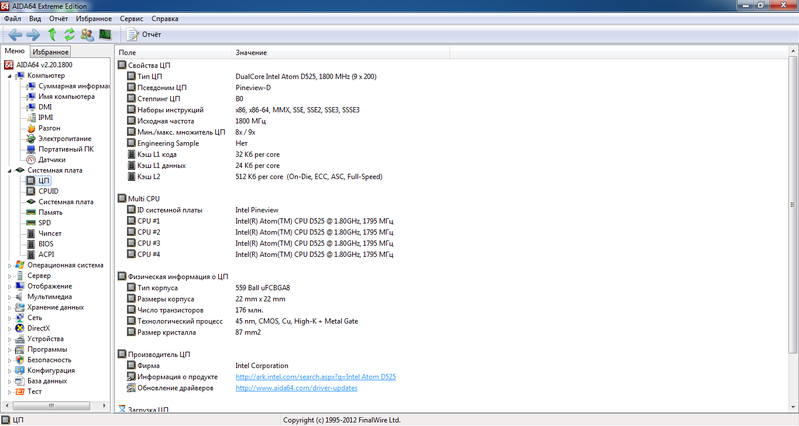Image resolution: width=799 pixels, height=426 pixels.
Task: Expand the Операционная система node
Action: (10, 265)
